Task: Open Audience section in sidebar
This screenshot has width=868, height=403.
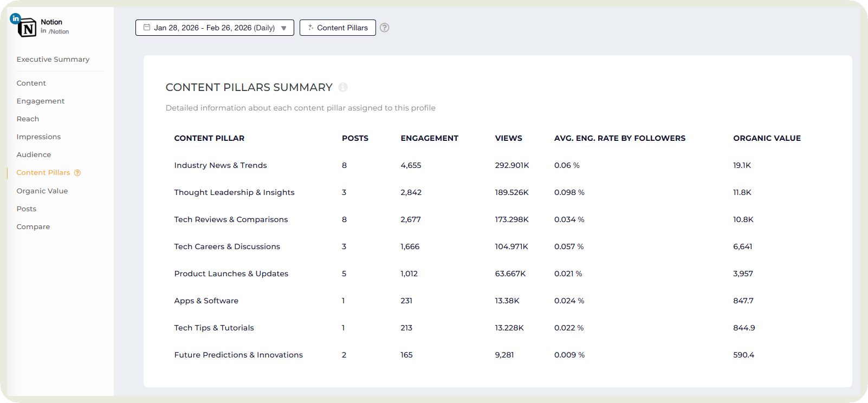Action: (x=34, y=155)
